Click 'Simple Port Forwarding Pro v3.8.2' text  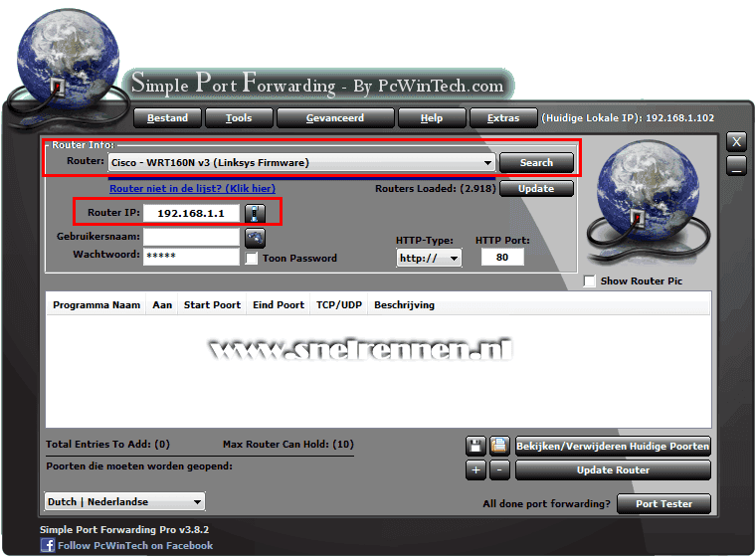click(x=124, y=529)
